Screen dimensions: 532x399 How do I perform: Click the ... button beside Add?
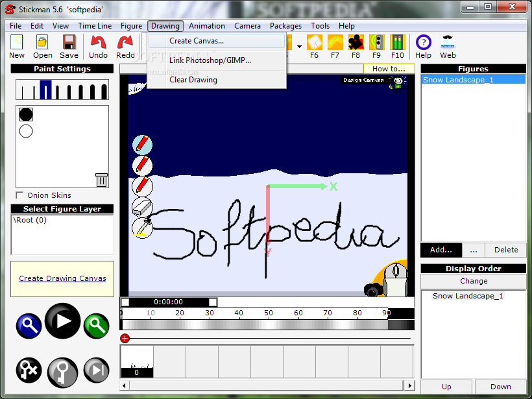474,250
